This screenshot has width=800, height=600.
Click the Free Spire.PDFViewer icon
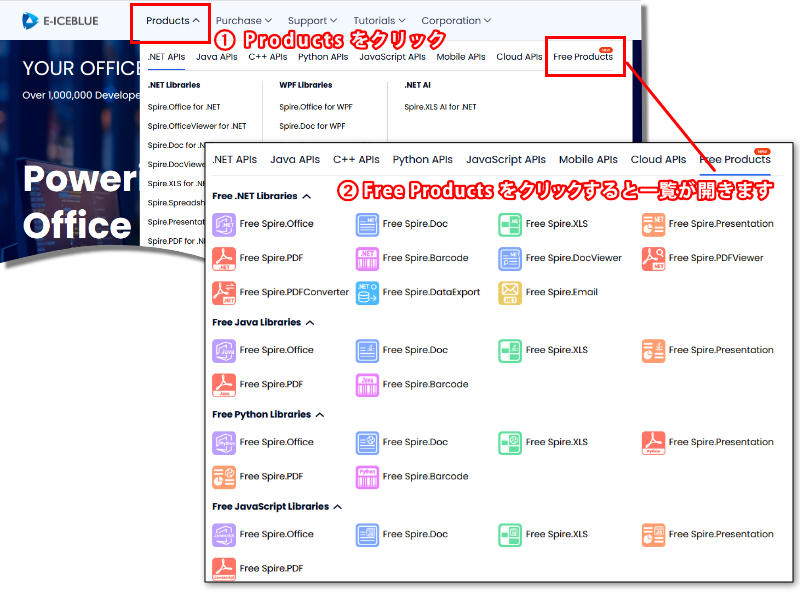pos(654,258)
